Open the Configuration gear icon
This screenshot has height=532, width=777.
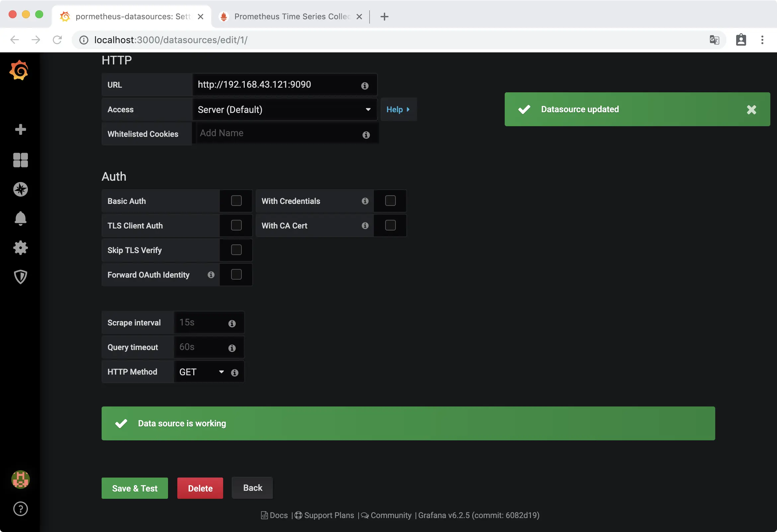coord(20,248)
